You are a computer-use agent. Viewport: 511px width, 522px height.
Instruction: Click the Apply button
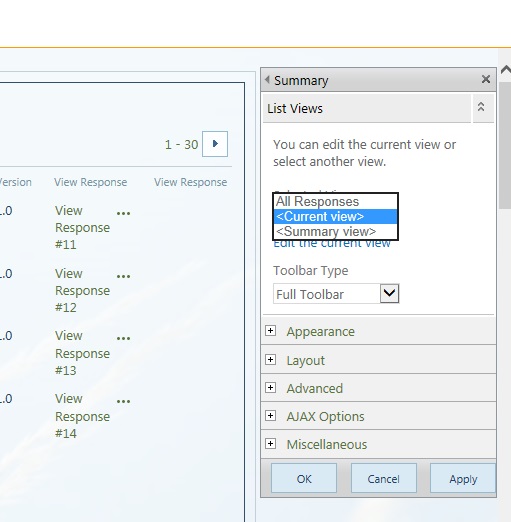(x=463, y=478)
